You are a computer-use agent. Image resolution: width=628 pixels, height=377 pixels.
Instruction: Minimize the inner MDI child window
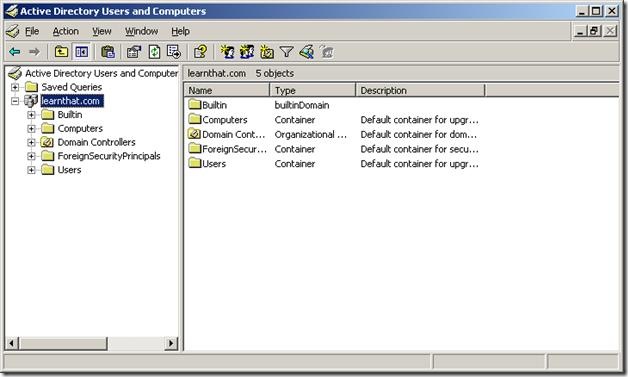(x=580, y=31)
